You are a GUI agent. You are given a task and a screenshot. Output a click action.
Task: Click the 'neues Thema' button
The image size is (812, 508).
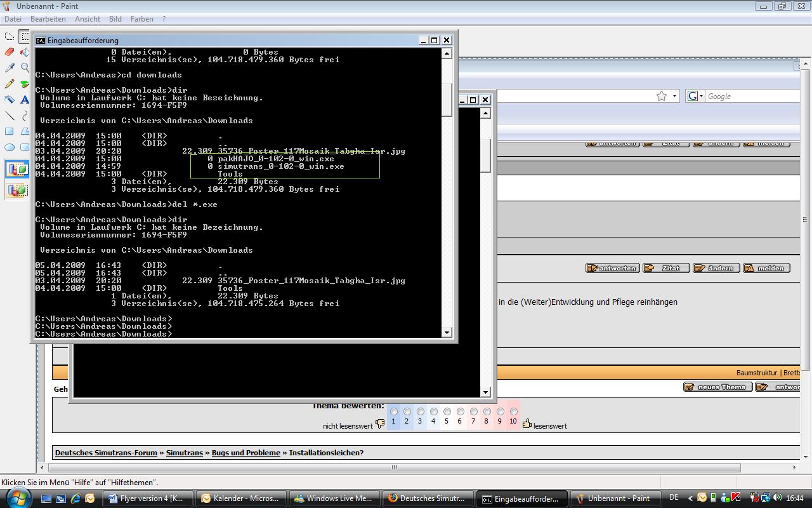[717, 387]
